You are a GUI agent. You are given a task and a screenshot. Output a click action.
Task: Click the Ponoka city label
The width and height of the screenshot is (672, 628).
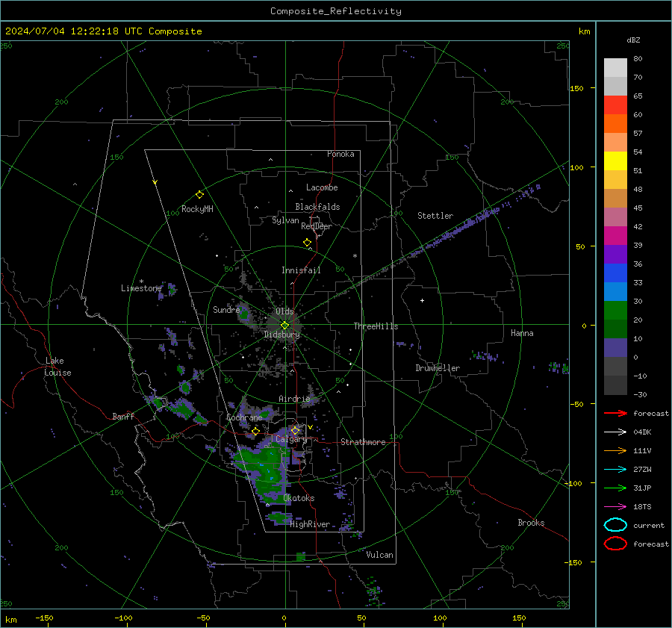340,154
